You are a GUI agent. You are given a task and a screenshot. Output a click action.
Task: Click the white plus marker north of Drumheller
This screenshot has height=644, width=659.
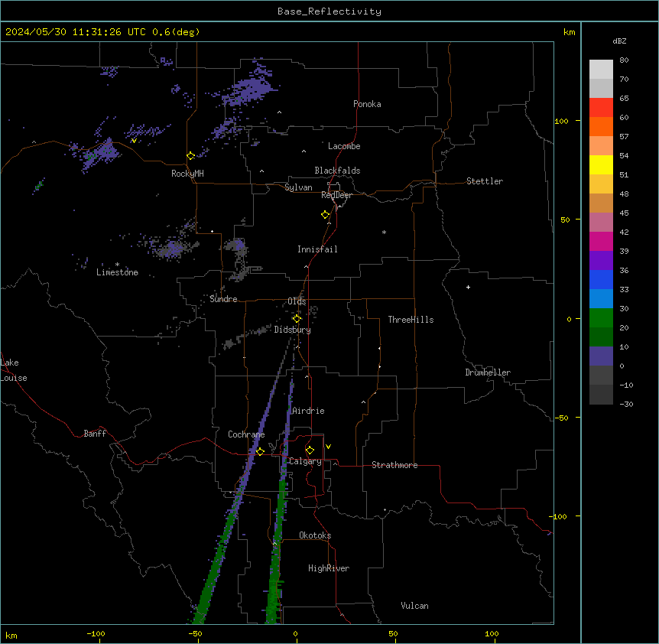tap(468, 287)
